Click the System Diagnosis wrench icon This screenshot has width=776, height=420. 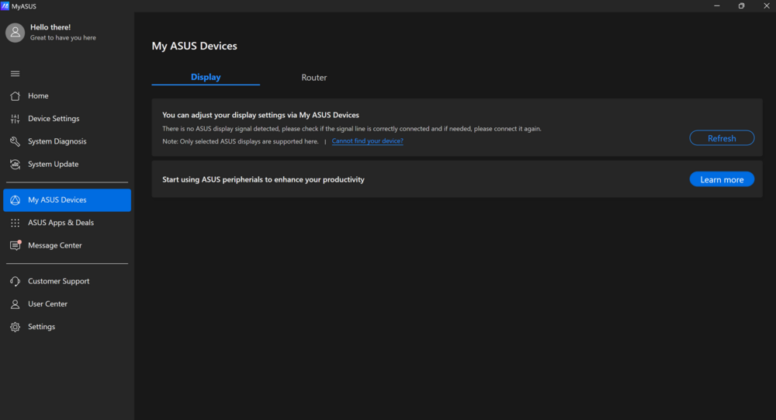[x=15, y=141]
